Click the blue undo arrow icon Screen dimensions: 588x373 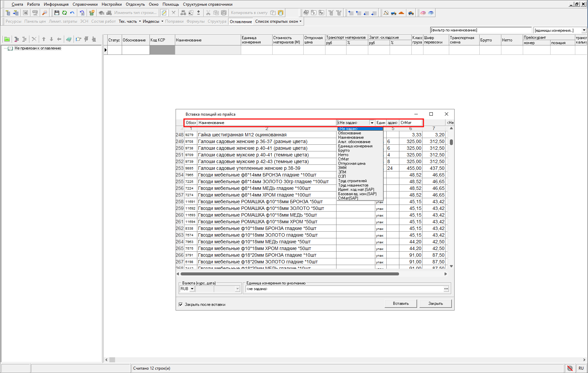pos(72,13)
